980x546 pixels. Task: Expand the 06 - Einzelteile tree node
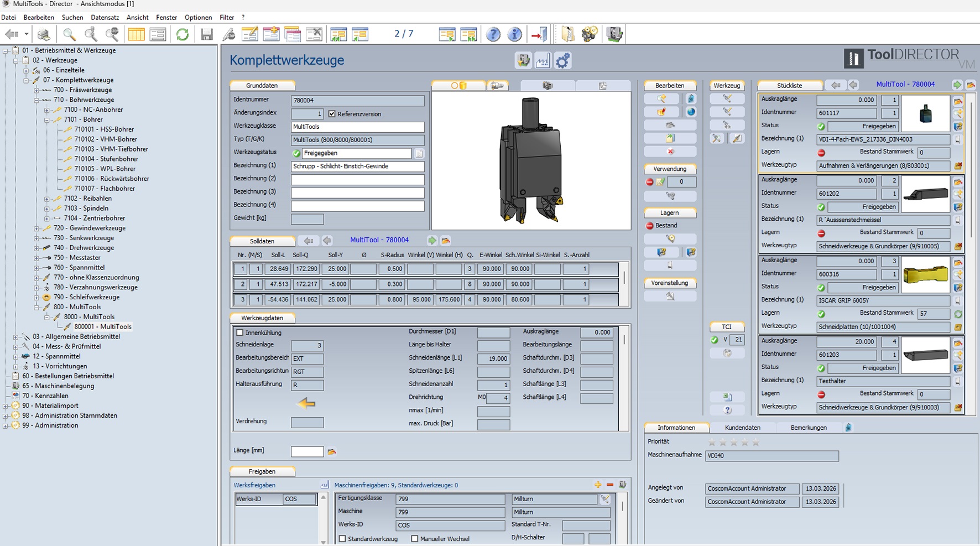pyautogui.click(x=26, y=70)
